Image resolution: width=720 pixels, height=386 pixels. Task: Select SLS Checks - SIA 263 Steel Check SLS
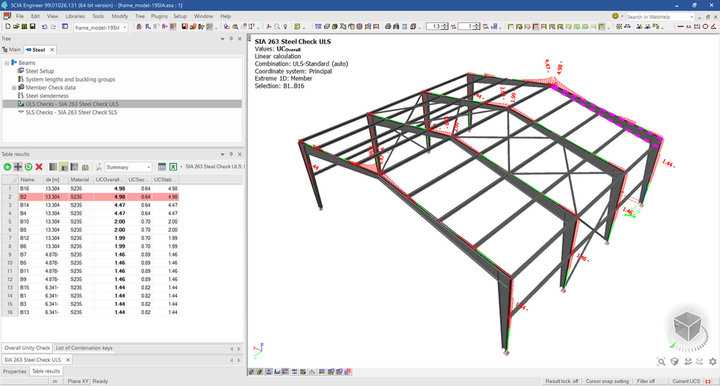coord(71,112)
